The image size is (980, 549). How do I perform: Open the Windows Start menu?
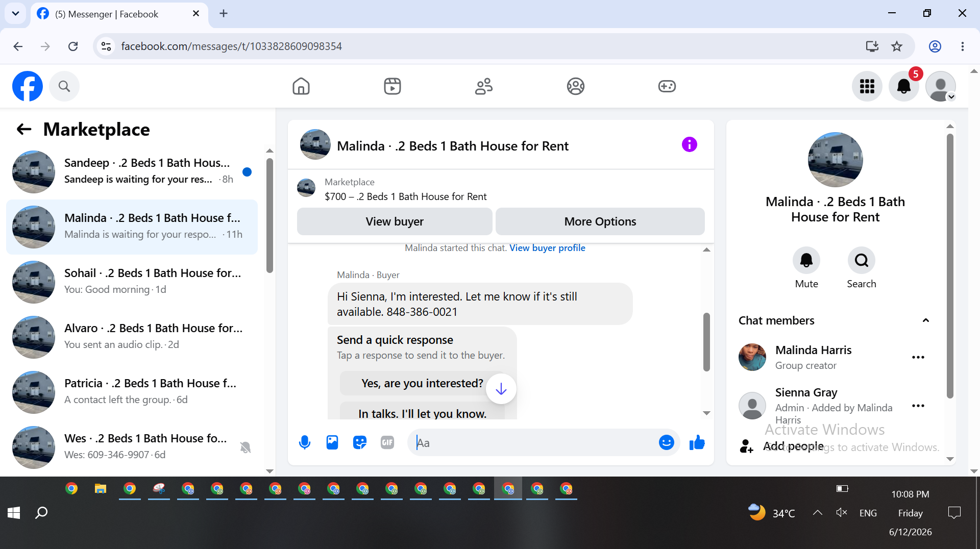tap(14, 513)
